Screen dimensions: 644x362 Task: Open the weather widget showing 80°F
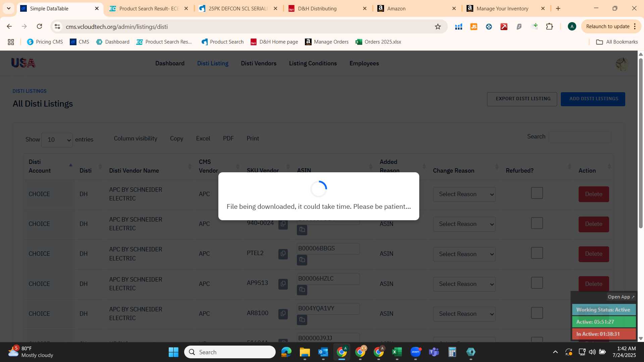point(31,352)
